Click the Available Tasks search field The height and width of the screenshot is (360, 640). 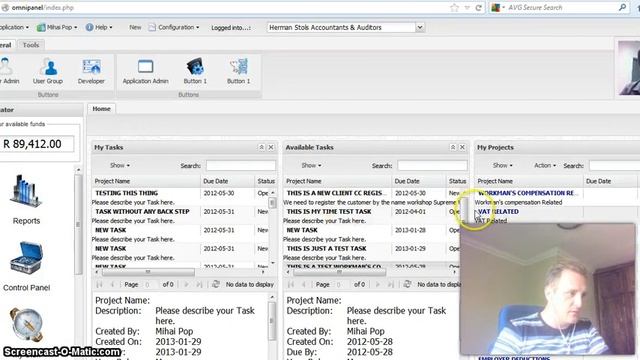pyautogui.click(x=432, y=165)
